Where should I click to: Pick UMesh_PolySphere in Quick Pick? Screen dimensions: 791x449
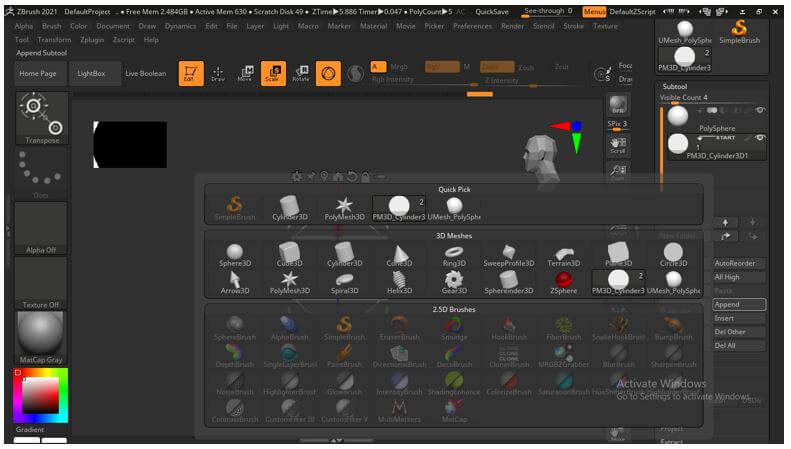pos(454,209)
